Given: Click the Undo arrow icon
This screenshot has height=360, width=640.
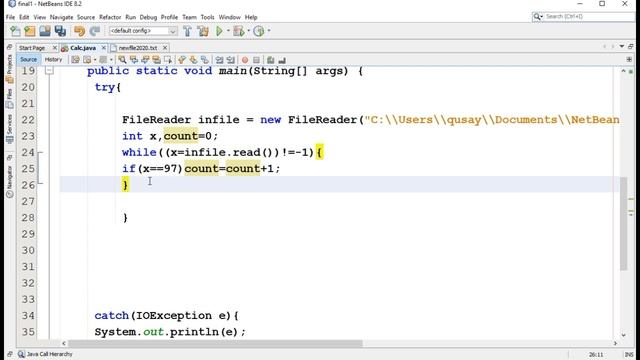Looking at the screenshot, I should pyautogui.click(x=79, y=31).
